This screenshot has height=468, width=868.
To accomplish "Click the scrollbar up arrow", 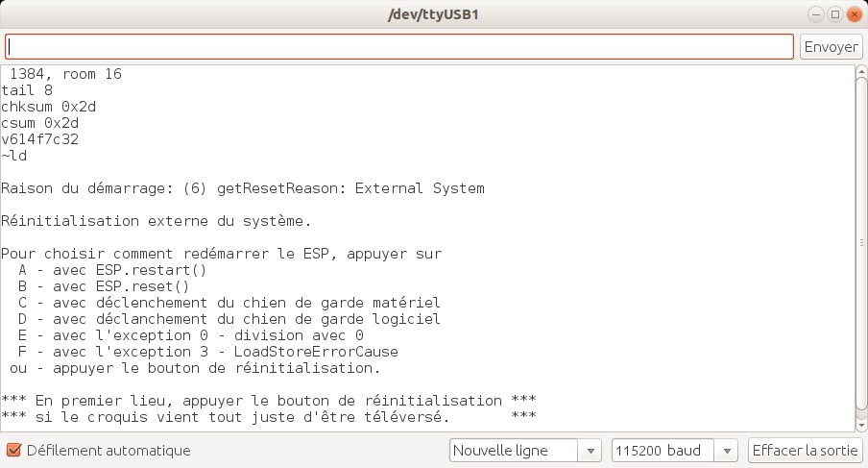I will [860, 70].
